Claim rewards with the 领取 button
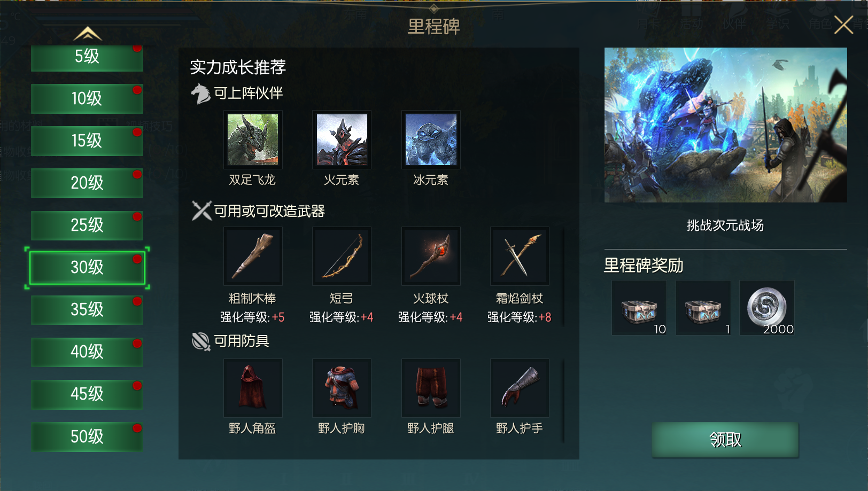 point(725,440)
